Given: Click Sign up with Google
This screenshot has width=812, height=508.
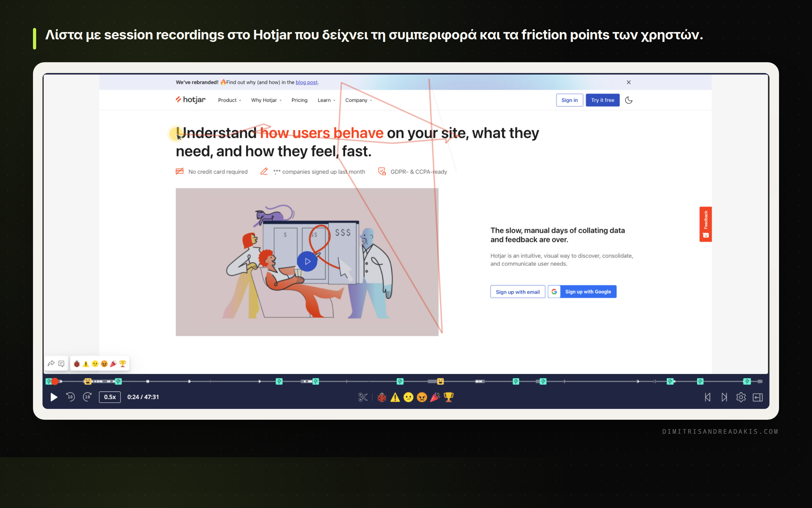Looking at the screenshot, I should pos(582,292).
